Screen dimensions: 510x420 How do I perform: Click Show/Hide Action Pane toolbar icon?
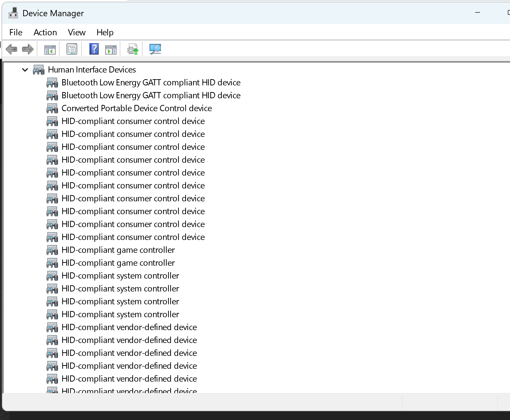(x=111, y=49)
